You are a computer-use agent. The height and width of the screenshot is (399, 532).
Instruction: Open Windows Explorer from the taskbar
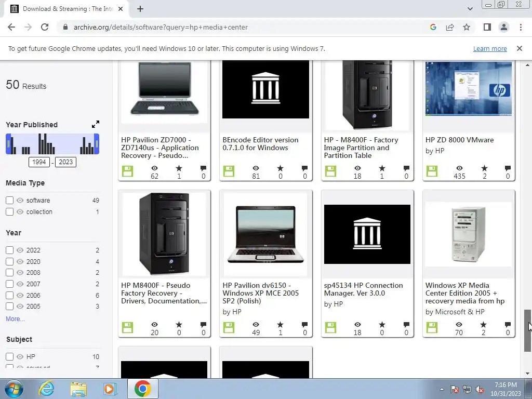pos(78,389)
